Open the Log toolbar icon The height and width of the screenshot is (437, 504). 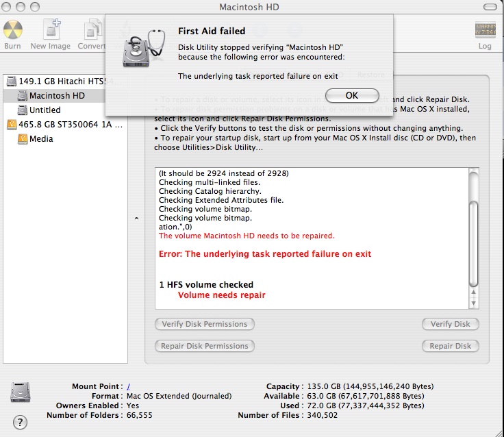(485, 29)
